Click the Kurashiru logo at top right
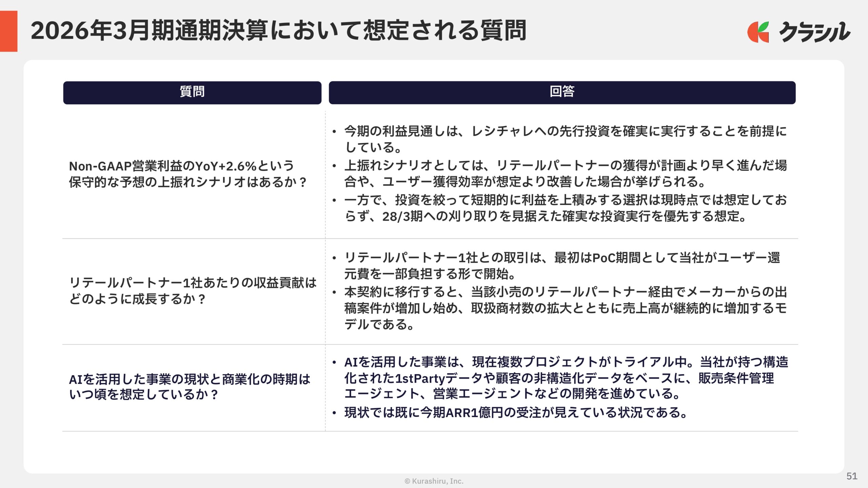 pyautogui.click(x=798, y=32)
